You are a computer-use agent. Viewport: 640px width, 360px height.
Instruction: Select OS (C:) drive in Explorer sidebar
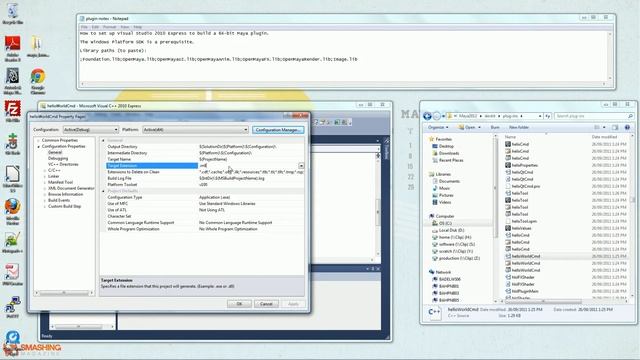click(x=445, y=223)
